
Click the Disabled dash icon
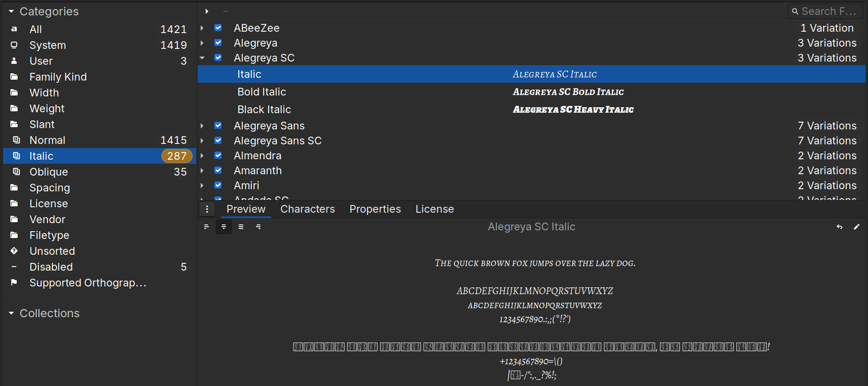click(x=14, y=267)
